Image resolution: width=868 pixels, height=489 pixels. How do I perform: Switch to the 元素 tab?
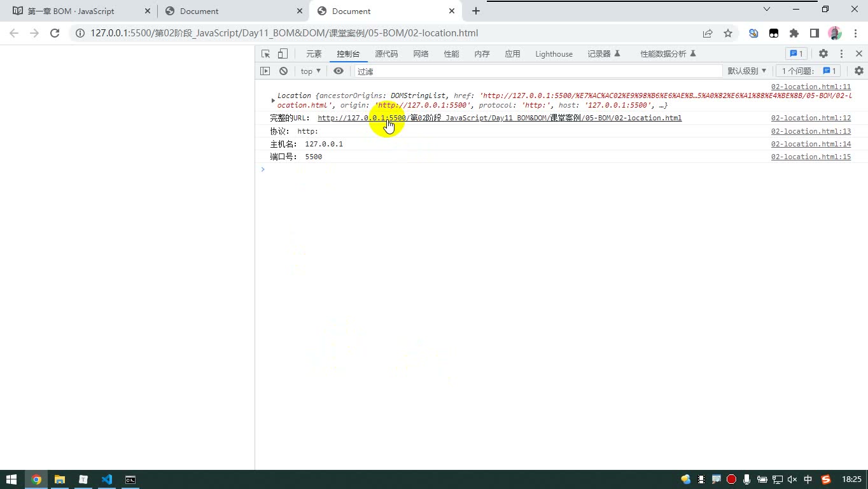(314, 54)
